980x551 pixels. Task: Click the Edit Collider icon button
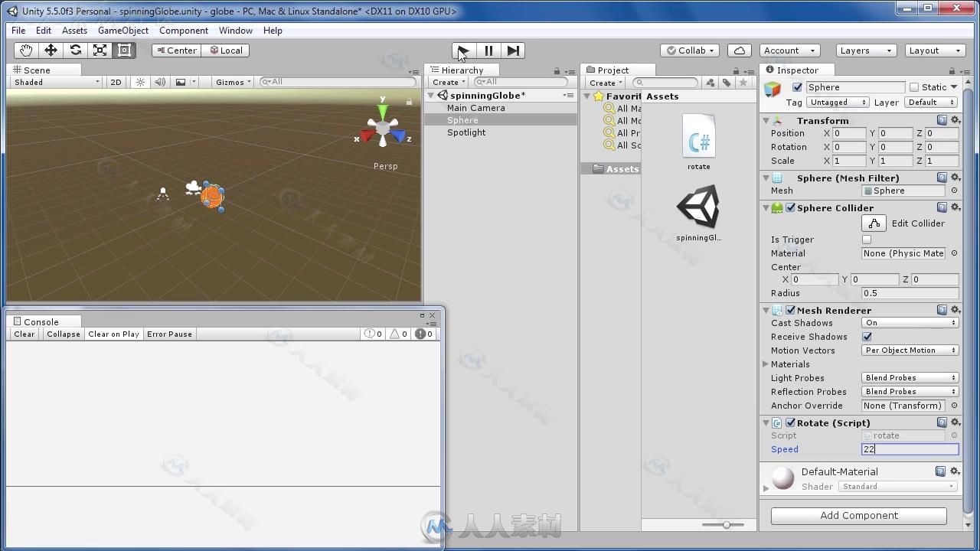point(874,223)
